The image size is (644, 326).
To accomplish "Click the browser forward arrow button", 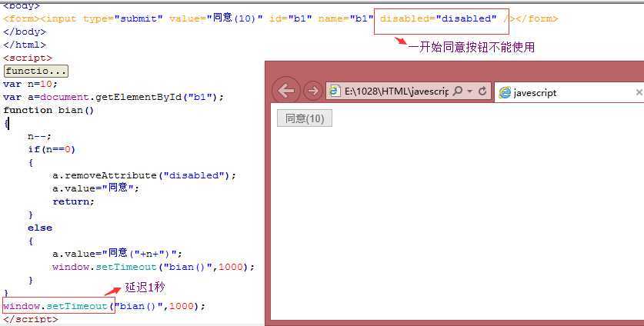I will 312,90.
